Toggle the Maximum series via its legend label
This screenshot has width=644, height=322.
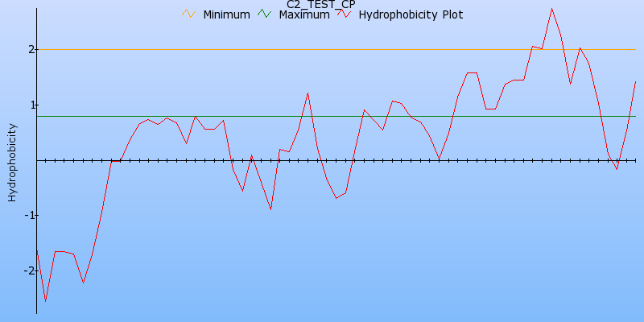303,14
